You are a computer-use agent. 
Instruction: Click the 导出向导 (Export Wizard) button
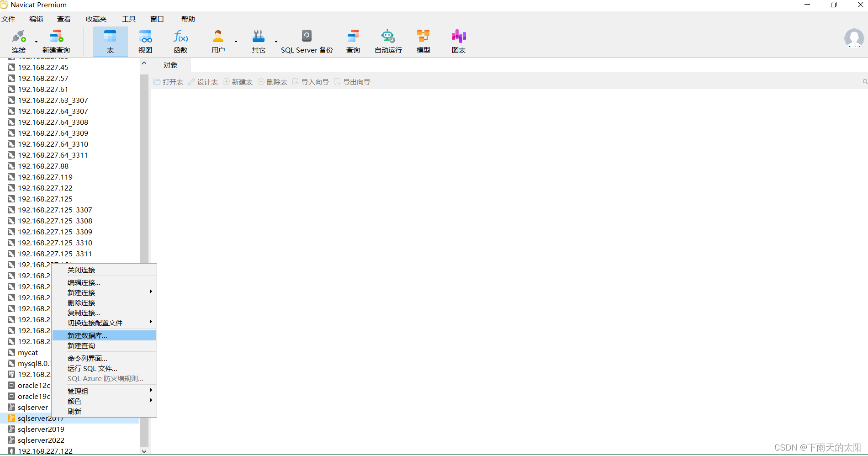tap(352, 82)
